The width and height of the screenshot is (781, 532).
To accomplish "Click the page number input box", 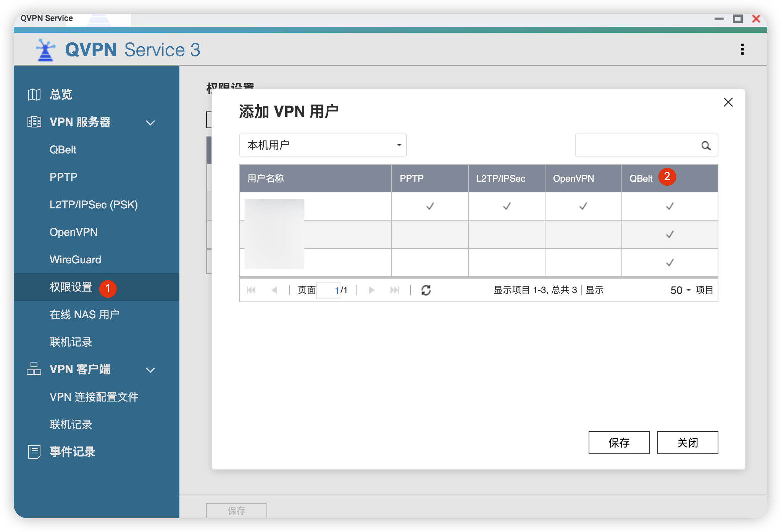I will coord(328,290).
